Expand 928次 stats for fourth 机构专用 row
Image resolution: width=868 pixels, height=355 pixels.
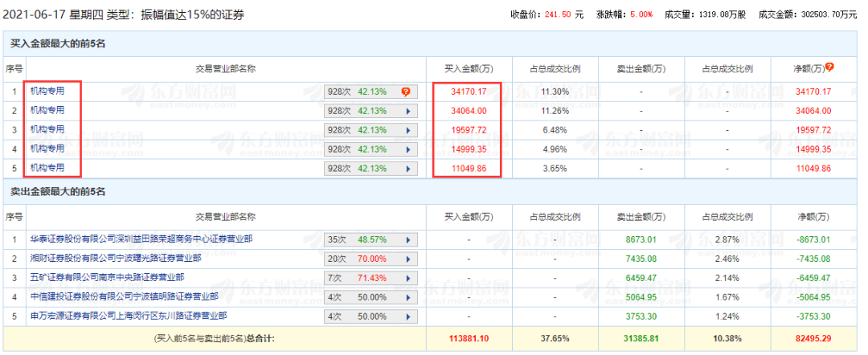pos(407,149)
